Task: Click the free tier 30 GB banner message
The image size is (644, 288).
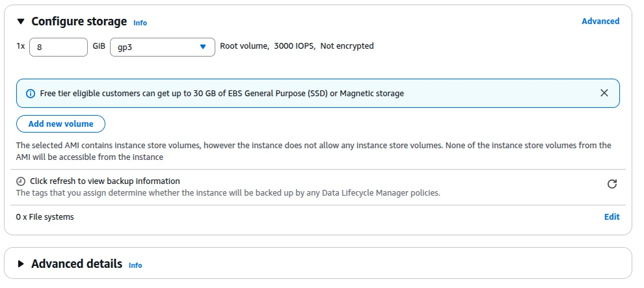Action: (x=222, y=94)
